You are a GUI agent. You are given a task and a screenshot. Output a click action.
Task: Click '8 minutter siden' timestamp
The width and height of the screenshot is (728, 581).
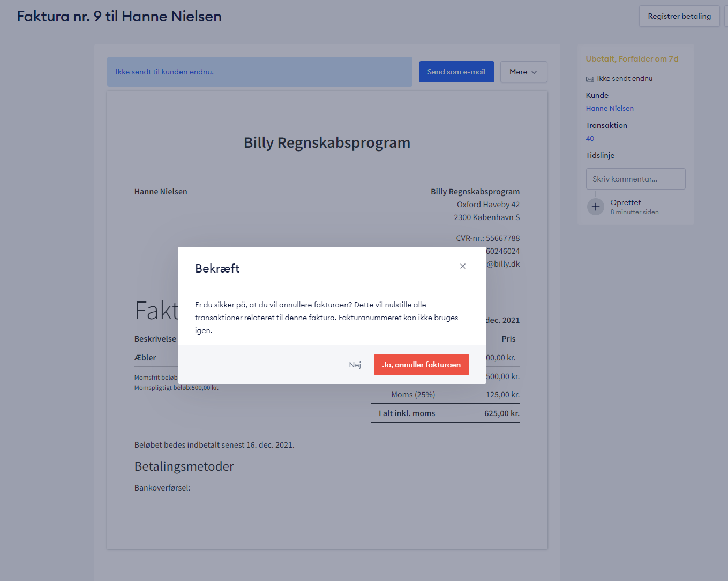pos(634,212)
